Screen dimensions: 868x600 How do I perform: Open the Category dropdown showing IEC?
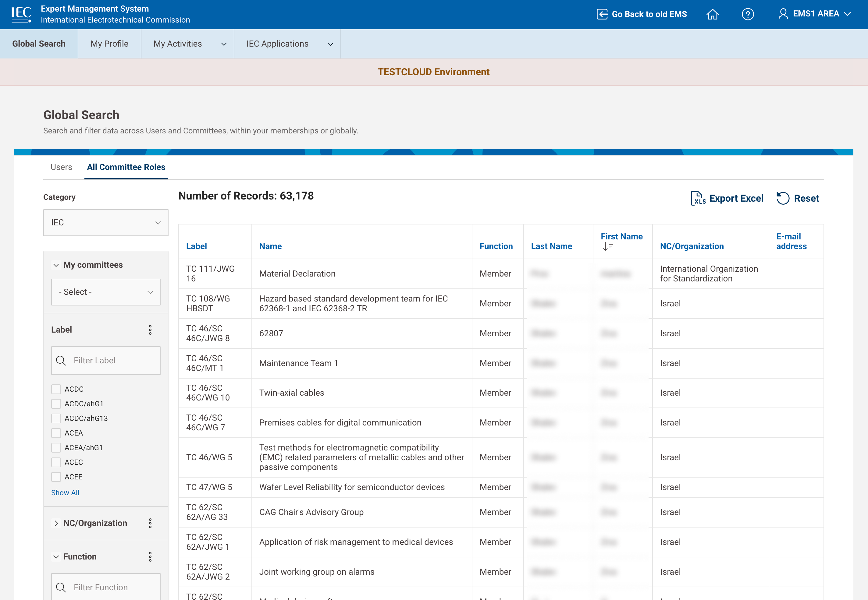(106, 222)
